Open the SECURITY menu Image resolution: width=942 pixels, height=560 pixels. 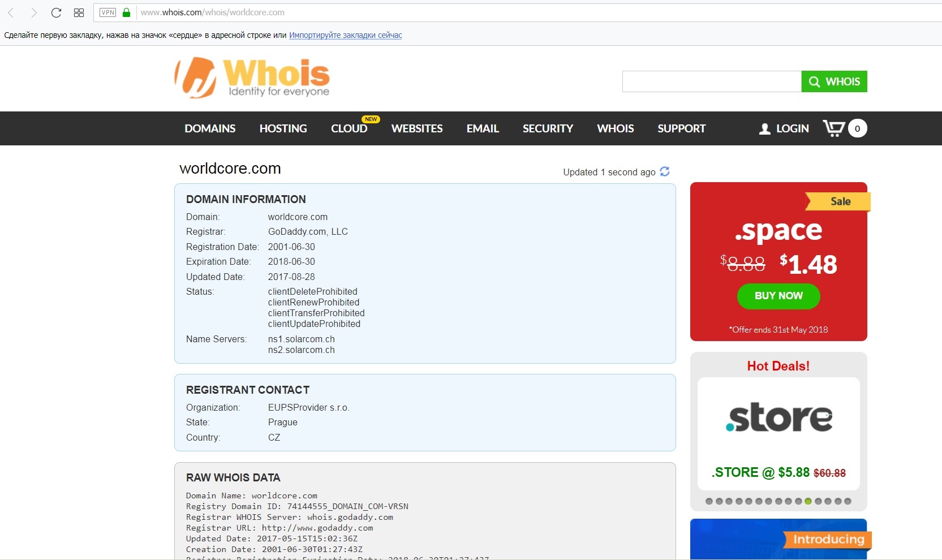pos(548,128)
